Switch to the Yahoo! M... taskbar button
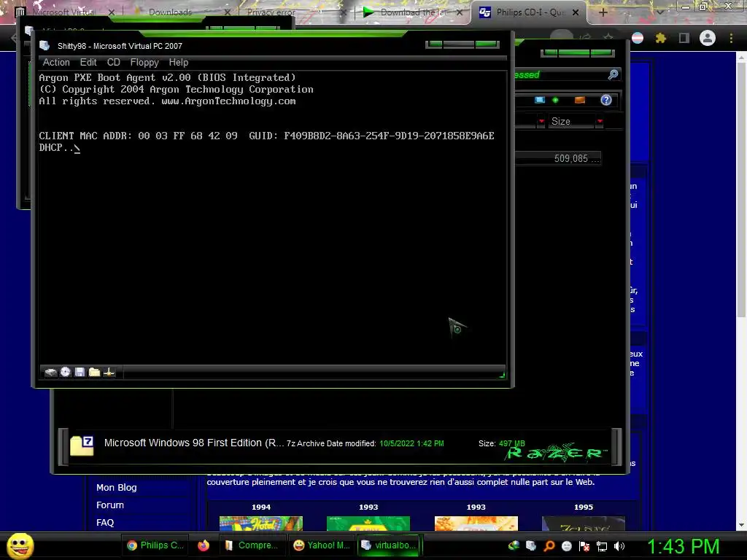This screenshot has height=560, width=747. [x=322, y=545]
